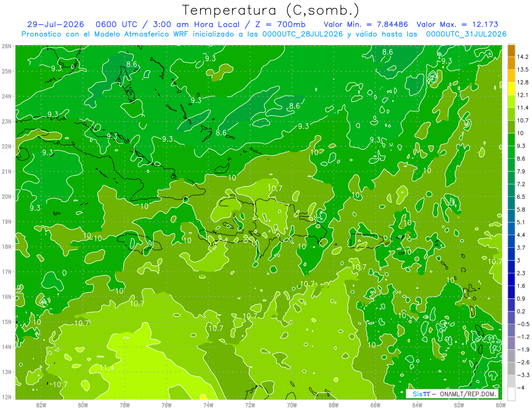Click the "-1.2" color scale label
Screen dimensions: 532x411
coord(523,337)
